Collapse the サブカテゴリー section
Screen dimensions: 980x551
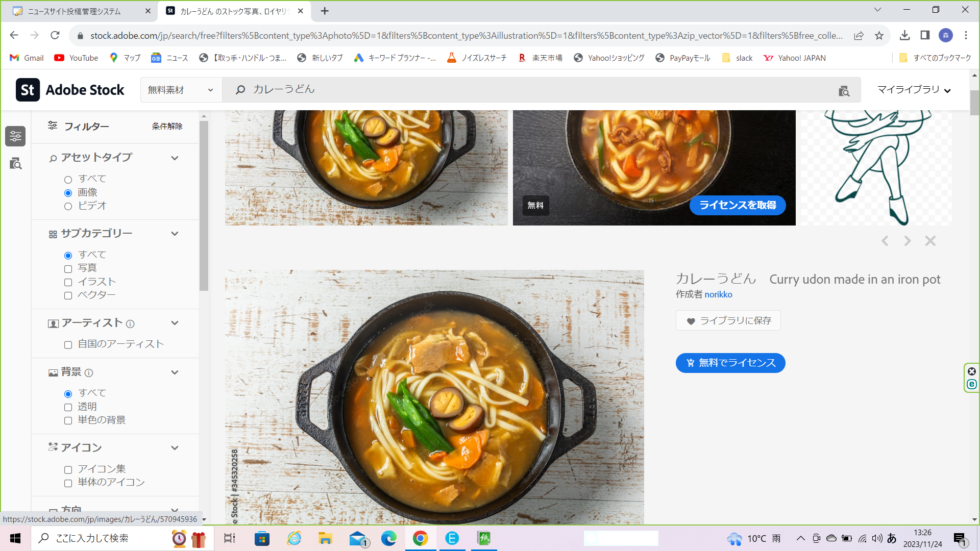click(175, 234)
